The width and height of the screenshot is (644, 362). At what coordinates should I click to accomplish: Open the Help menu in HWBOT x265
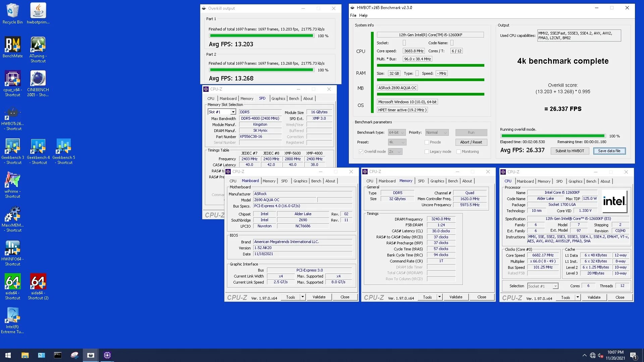[363, 15]
